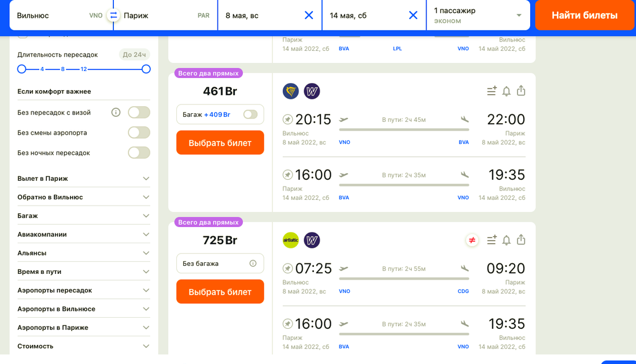The width and height of the screenshot is (636, 364).
Task: Expand the 'Багаж' filter section
Action: [83, 216]
